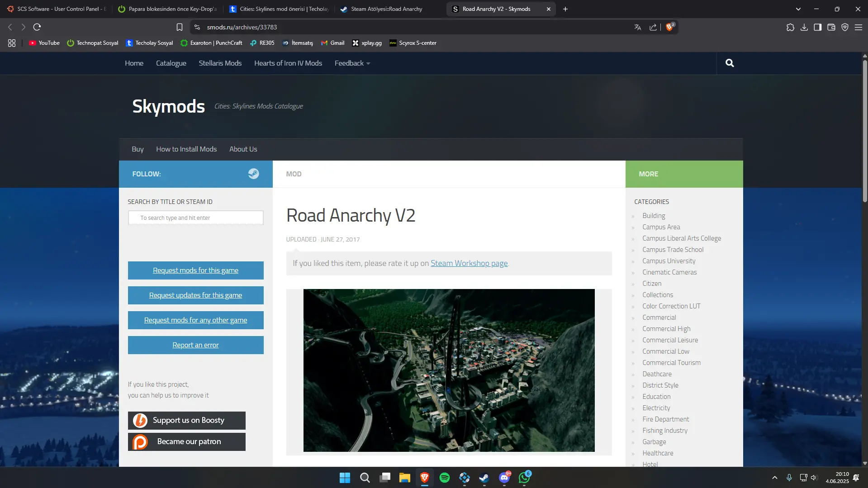Click Request mods for any other game
The width and height of the screenshot is (868, 488).
196,320
